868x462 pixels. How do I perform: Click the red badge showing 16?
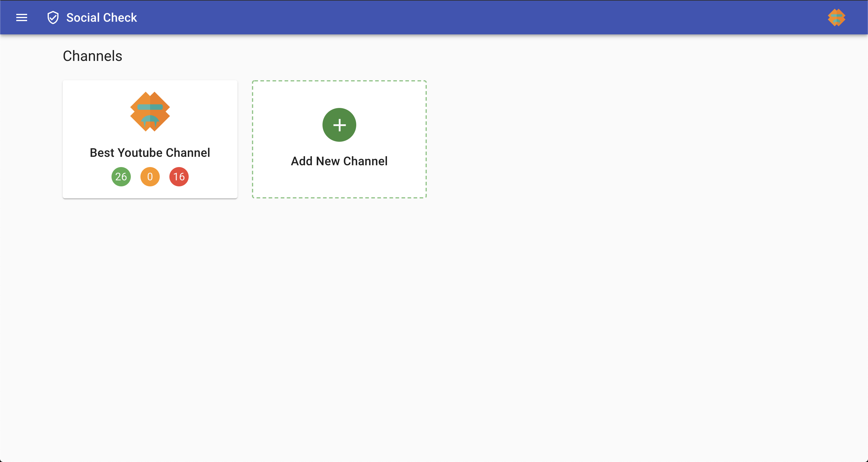[179, 176]
